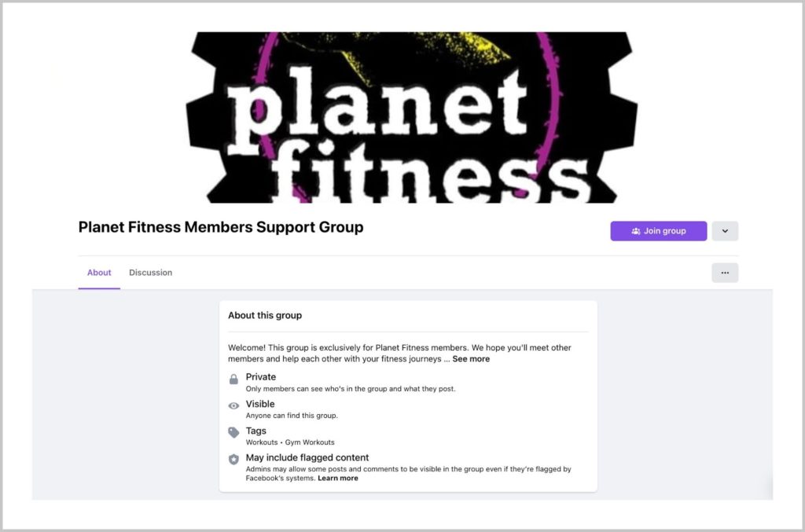Viewport: 805px width, 532px height.
Task: Click the Workouts • Gym Workouts tags text
Action: click(290, 442)
